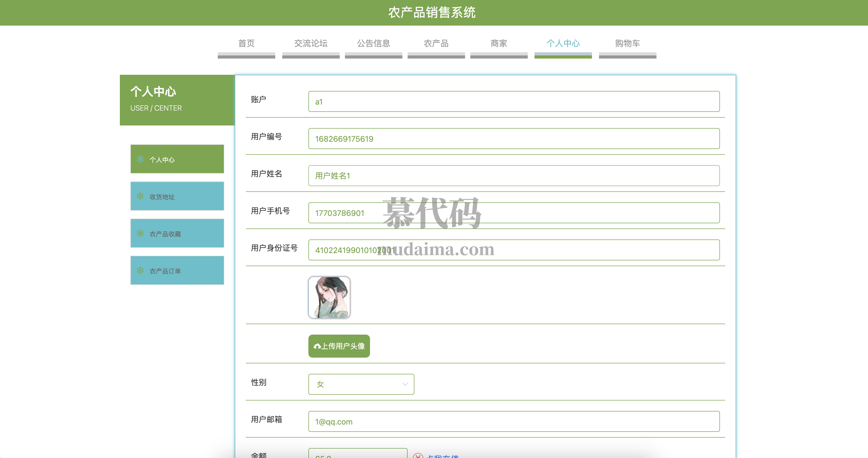Select the 商家 merchants tab
The image size is (868, 458).
[x=499, y=43]
